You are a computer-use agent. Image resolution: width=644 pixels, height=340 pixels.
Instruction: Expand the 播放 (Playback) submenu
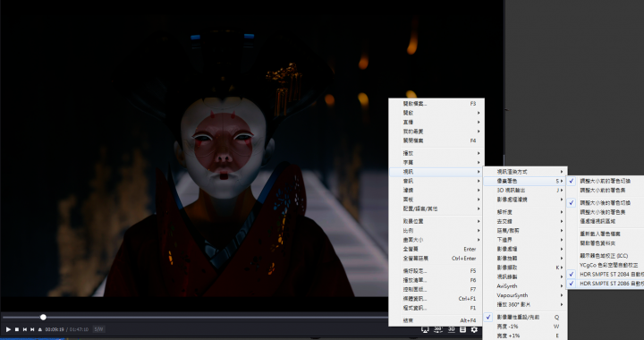pyautogui.click(x=436, y=153)
